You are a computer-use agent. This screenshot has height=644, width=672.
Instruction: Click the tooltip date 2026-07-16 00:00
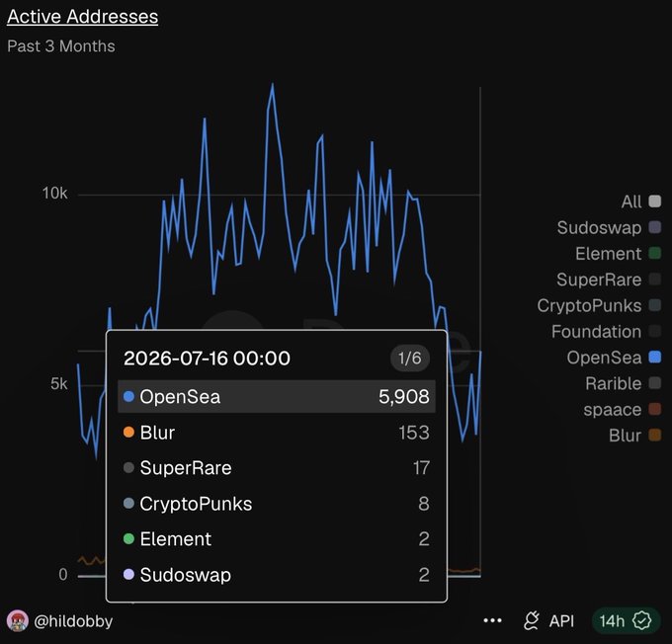click(207, 359)
